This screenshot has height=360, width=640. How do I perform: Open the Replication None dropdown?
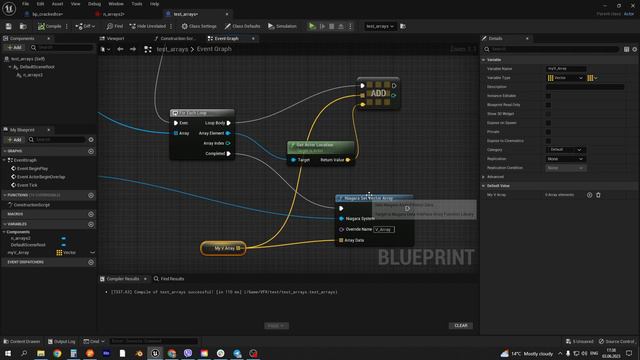[x=565, y=159]
